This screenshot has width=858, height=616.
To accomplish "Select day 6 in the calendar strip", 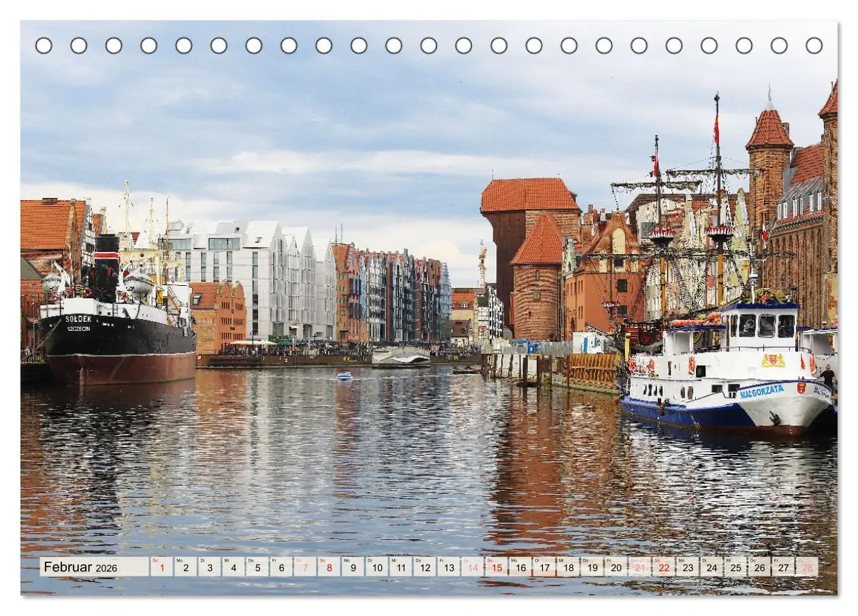I will coord(281,567).
